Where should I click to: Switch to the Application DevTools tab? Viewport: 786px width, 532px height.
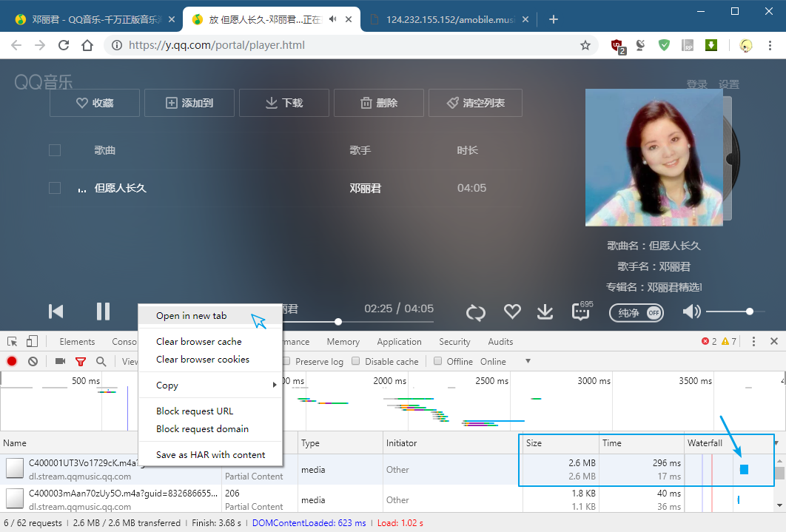click(400, 342)
